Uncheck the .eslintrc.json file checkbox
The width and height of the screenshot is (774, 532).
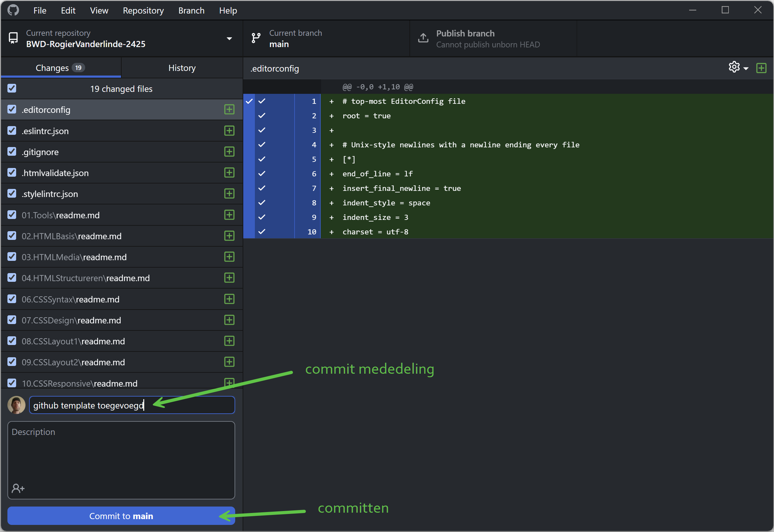(12, 131)
